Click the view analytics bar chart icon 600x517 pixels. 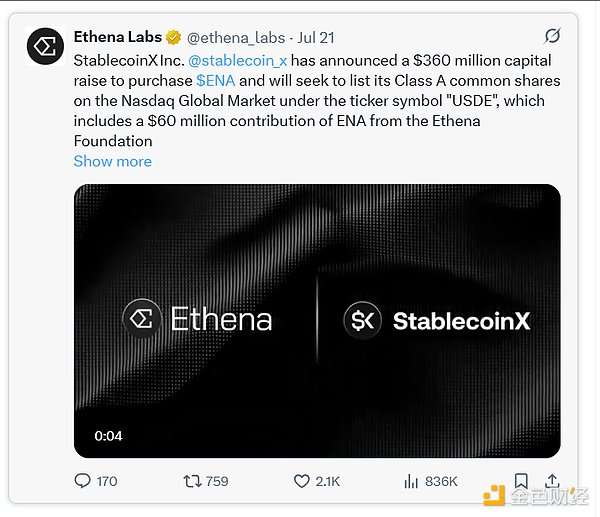coord(409,481)
